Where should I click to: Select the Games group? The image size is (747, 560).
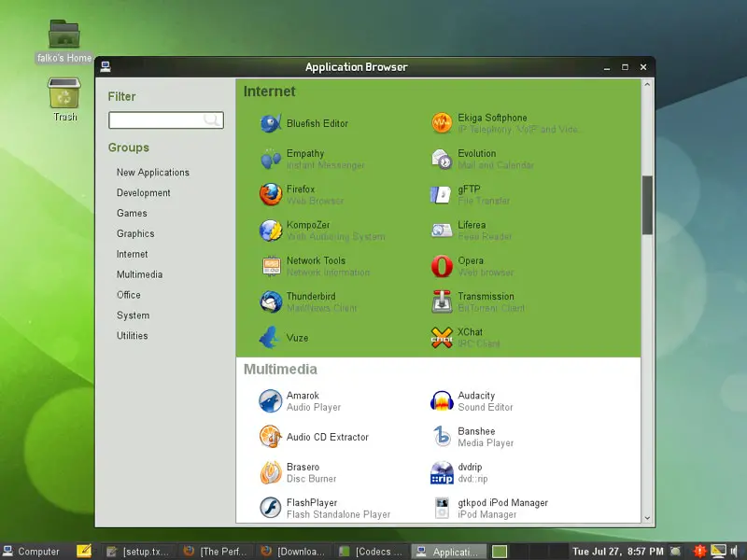point(132,214)
